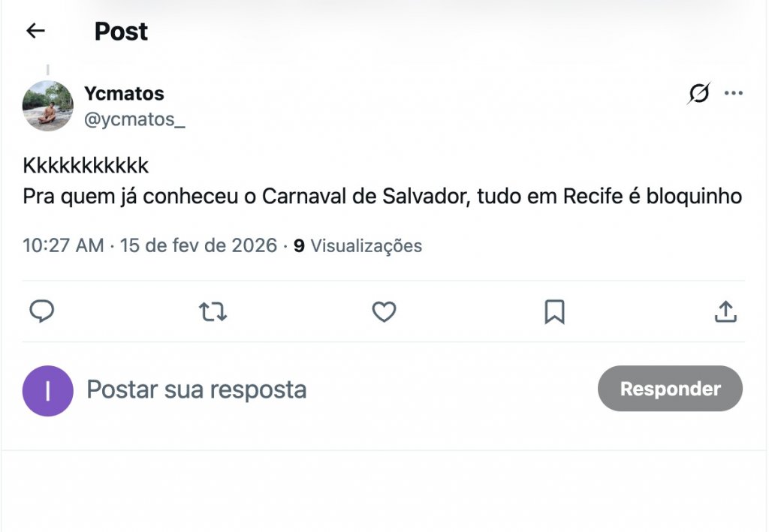Click the reply speech bubble icon
The width and height of the screenshot is (769, 532).
[41, 311]
